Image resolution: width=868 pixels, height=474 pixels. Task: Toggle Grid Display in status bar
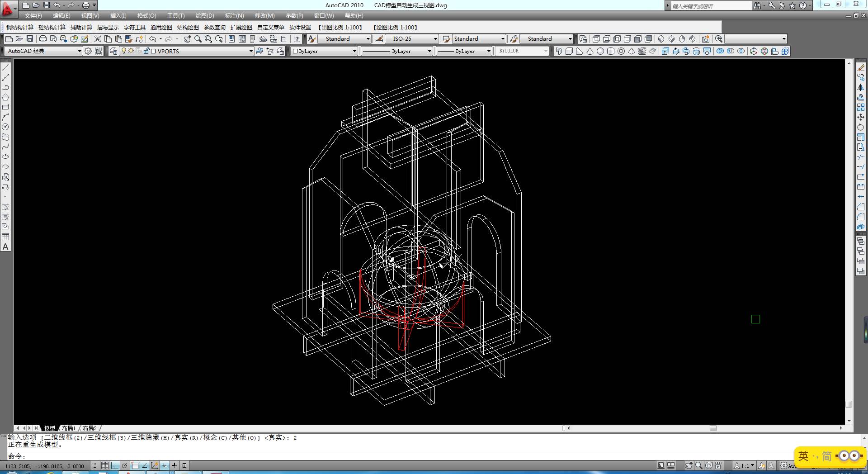tap(105, 465)
